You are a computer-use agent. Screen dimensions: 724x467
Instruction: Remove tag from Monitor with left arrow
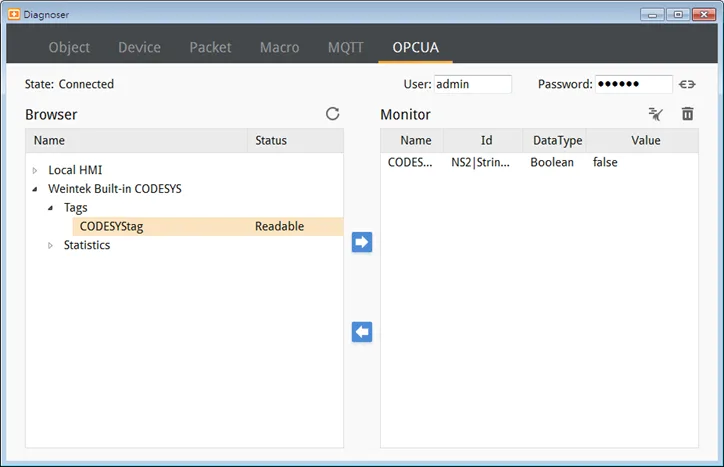(x=362, y=332)
